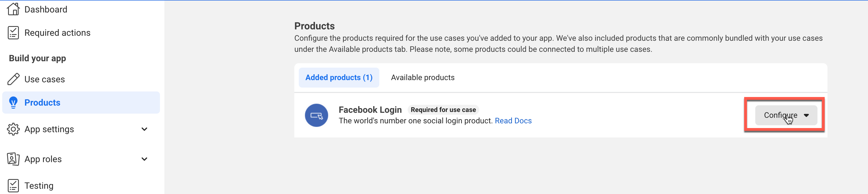868x194 pixels.
Task: Click the Configure button label
Action: [780, 115]
